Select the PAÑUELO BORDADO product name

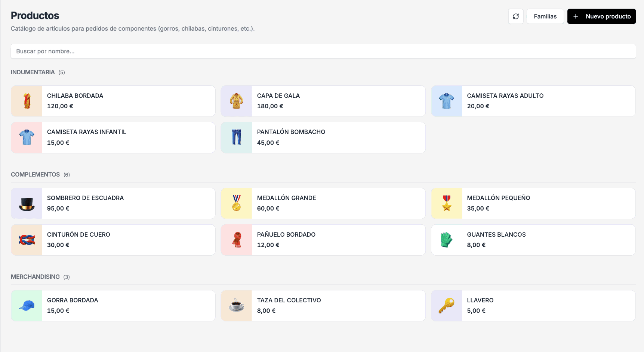coord(286,234)
